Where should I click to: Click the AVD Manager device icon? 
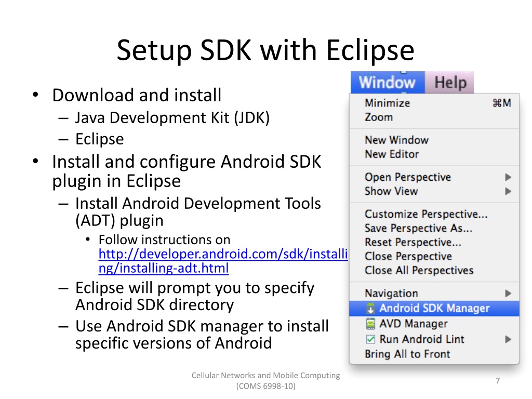[370, 324]
